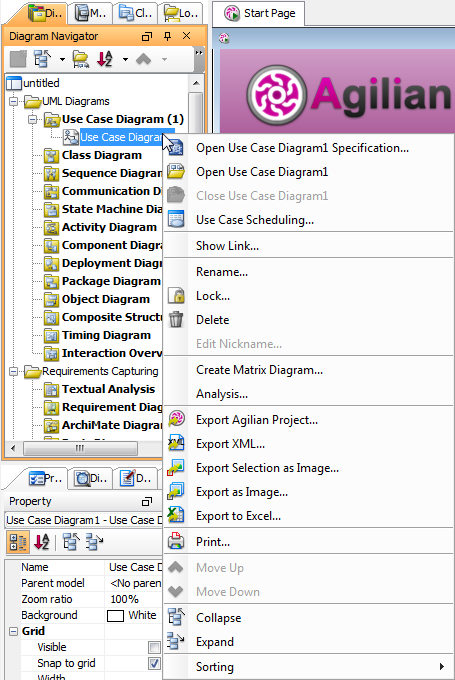This screenshot has height=680, width=455.
Task: Collapse the Use Case Diagram (1) node
Action: tap(33, 119)
